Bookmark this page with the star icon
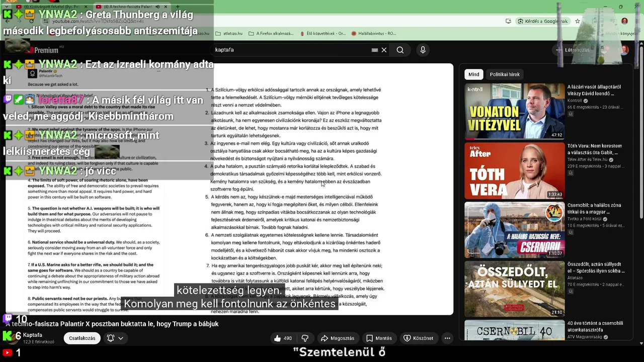This screenshot has height=362, width=644. [x=578, y=21]
